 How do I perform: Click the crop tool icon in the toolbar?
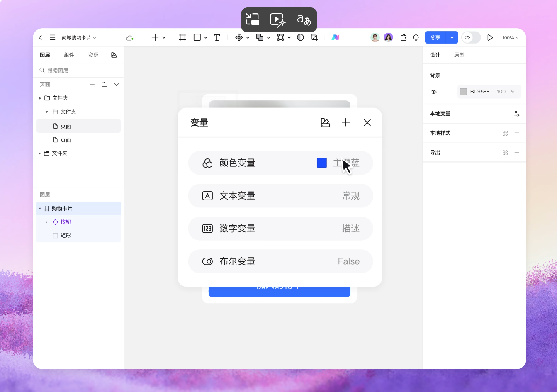click(x=314, y=37)
